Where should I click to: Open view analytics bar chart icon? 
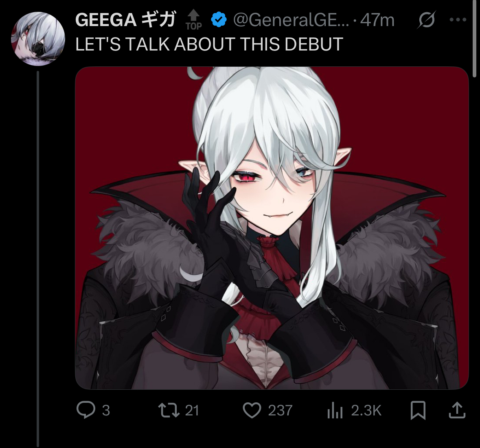pyautogui.click(x=335, y=411)
